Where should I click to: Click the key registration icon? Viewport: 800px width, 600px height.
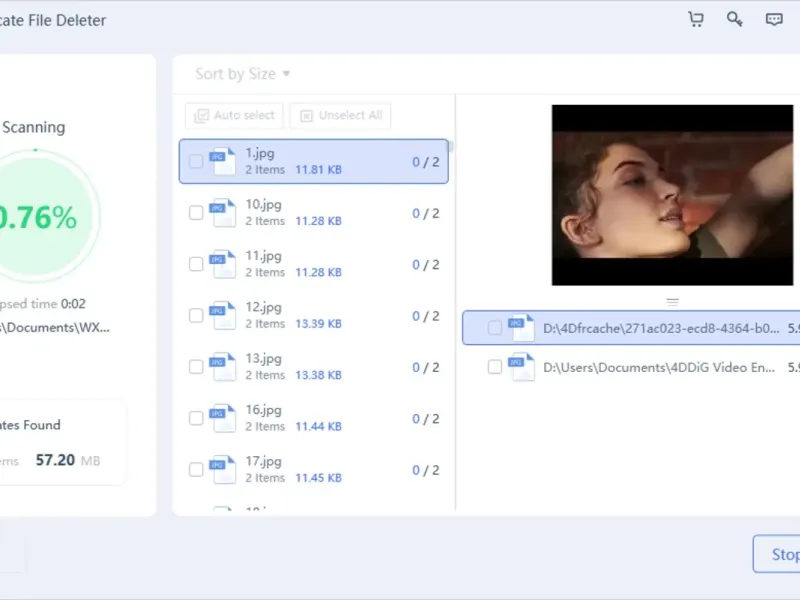[734, 19]
